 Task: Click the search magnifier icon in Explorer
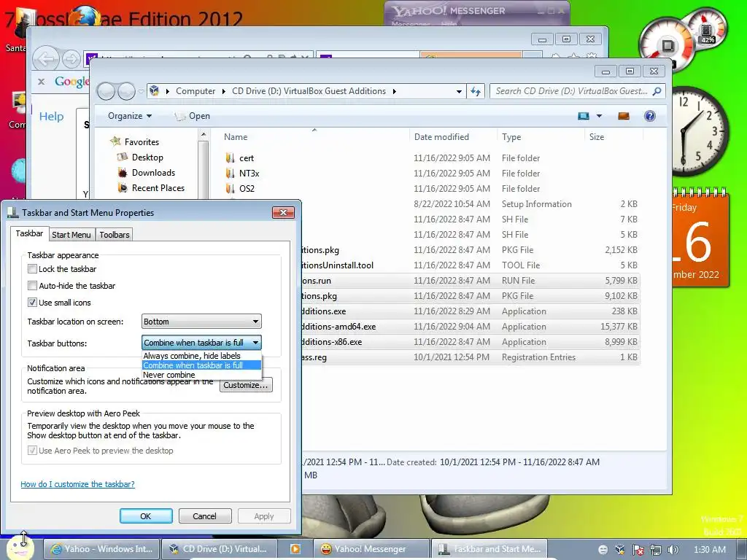click(x=657, y=91)
